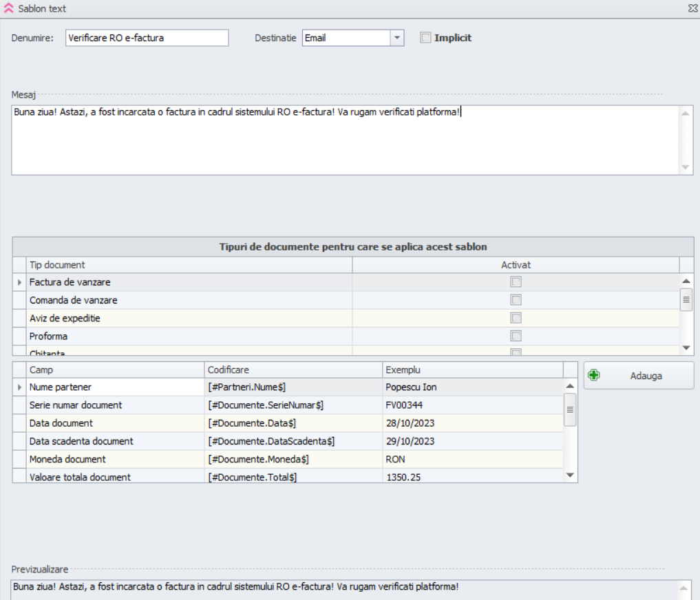Click the Denumire text field
Screen dimensions: 700x600
point(147,38)
